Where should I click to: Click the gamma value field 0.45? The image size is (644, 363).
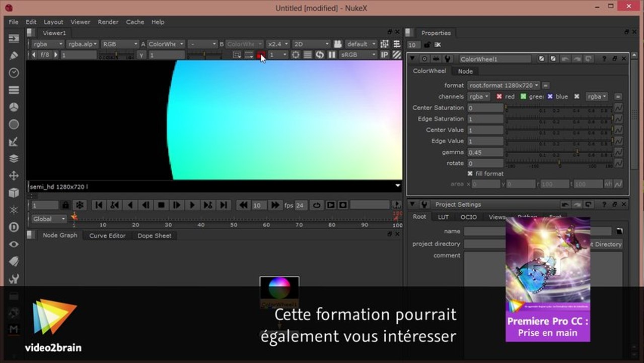pyautogui.click(x=485, y=152)
